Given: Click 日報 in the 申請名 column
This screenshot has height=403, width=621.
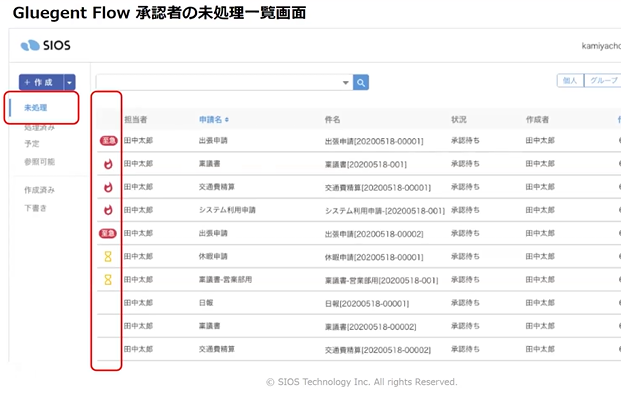Looking at the screenshot, I should [x=206, y=303].
